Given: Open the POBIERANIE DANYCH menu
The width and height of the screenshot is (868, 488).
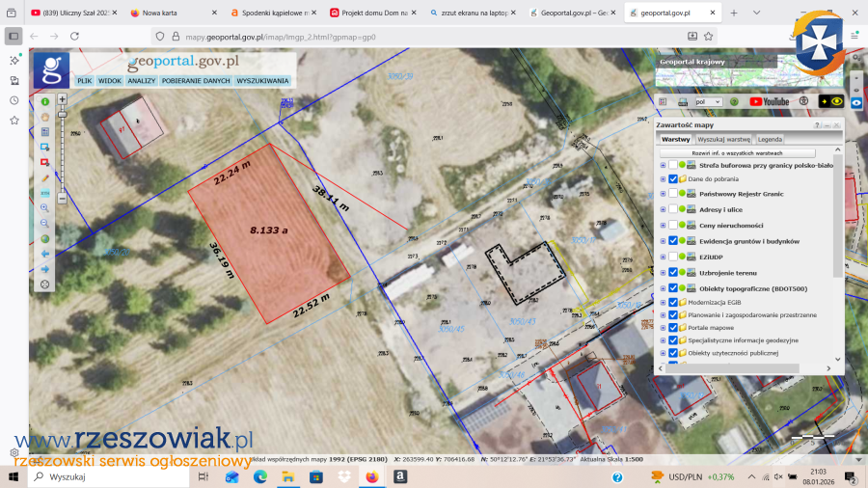Looking at the screenshot, I should point(196,81).
